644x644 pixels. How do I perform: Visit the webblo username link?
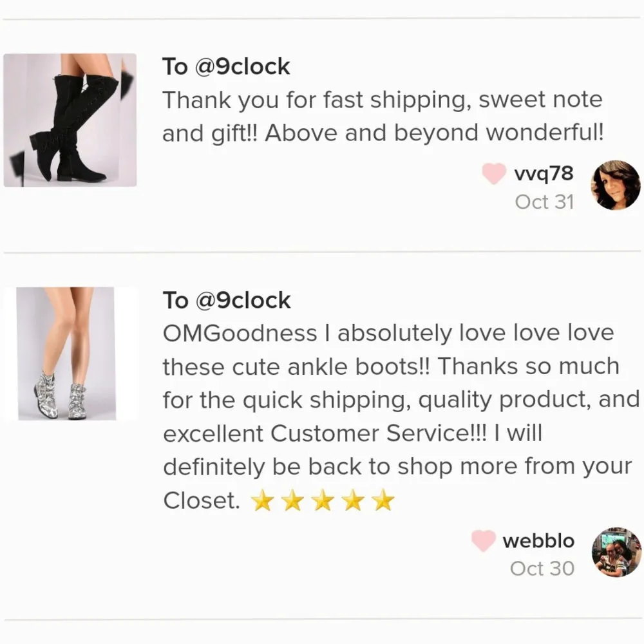538,540
